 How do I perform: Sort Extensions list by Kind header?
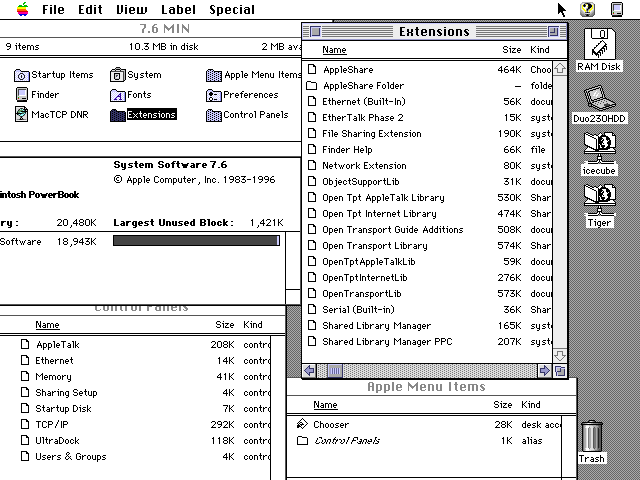[540, 50]
